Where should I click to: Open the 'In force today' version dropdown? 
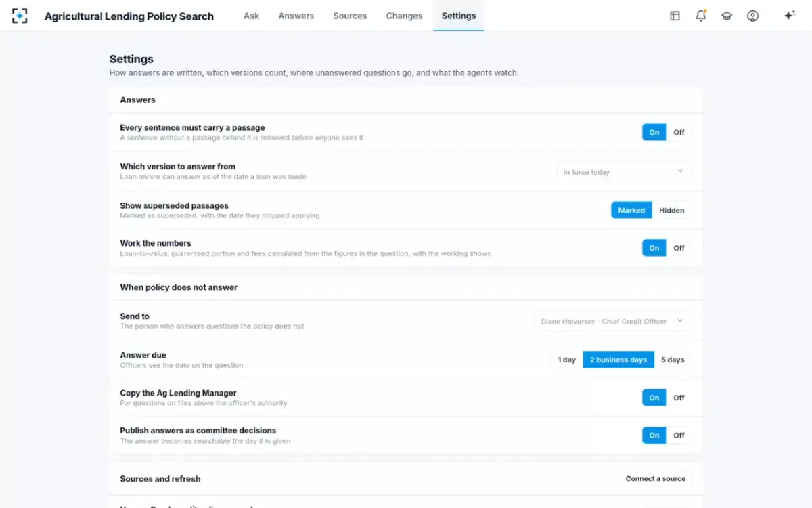(x=624, y=172)
